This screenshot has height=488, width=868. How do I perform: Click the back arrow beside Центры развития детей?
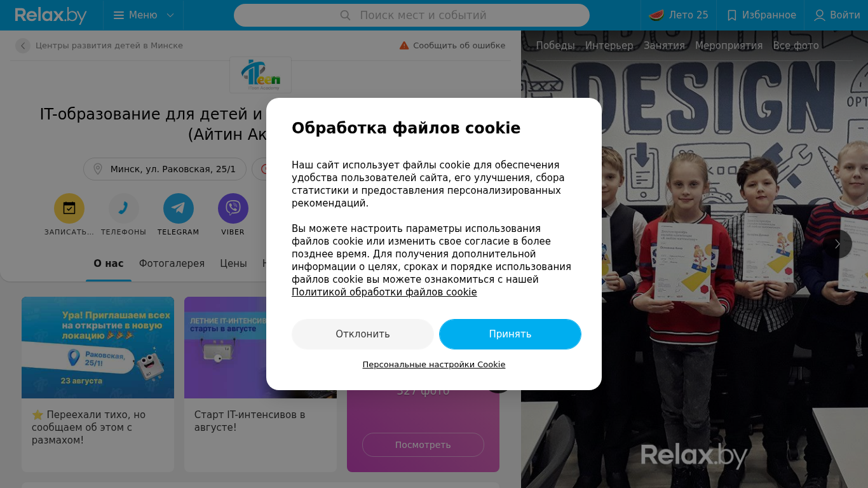(x=23, y=46)
